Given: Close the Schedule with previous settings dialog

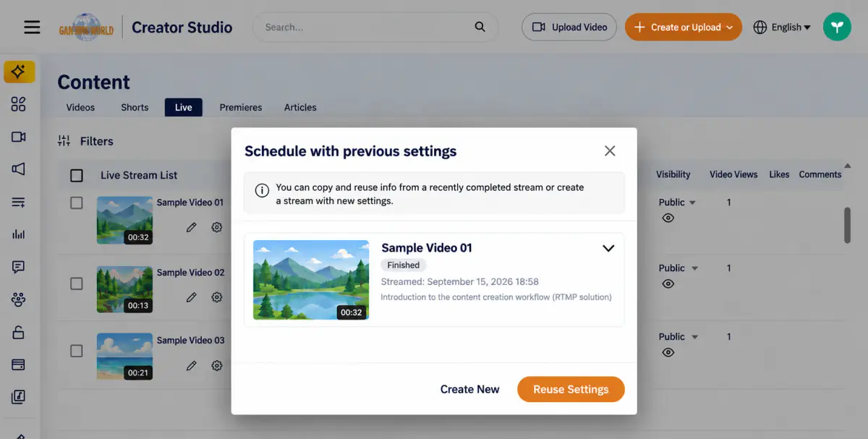Looking at the screenshot, I should 610,150.
